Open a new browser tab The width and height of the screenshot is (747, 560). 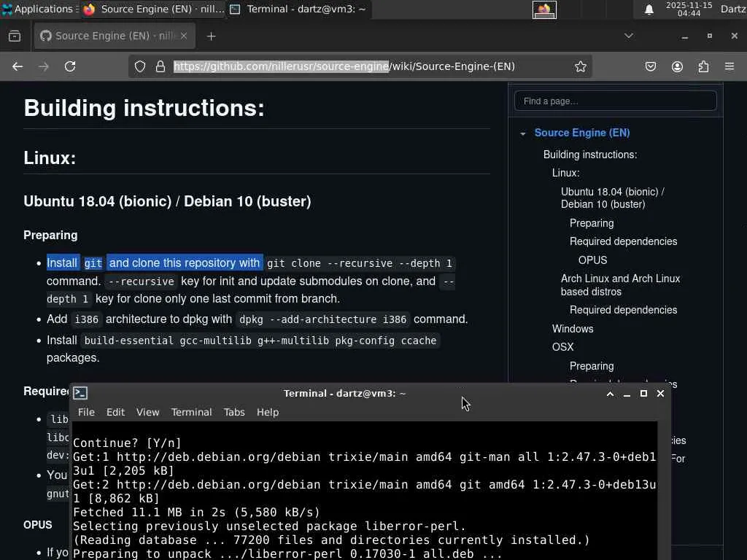click(211, 36)
